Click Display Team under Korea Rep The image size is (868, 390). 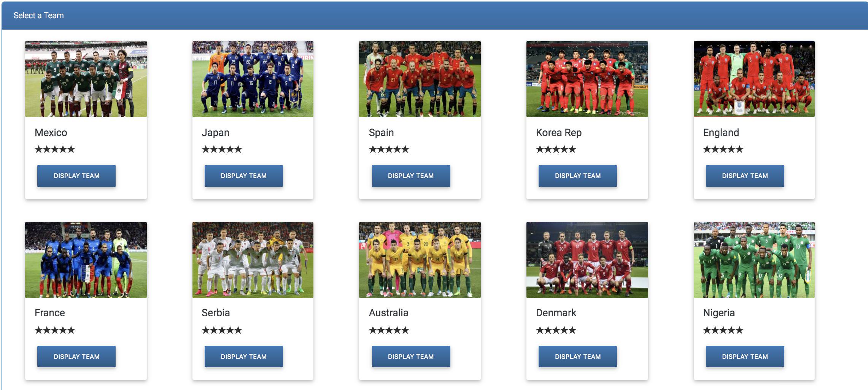(x=578, y=176)
